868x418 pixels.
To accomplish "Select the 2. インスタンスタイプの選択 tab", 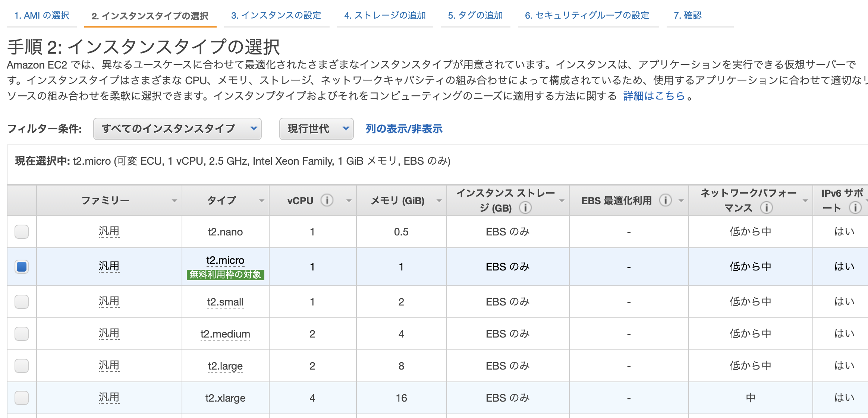I will [150, 16].
